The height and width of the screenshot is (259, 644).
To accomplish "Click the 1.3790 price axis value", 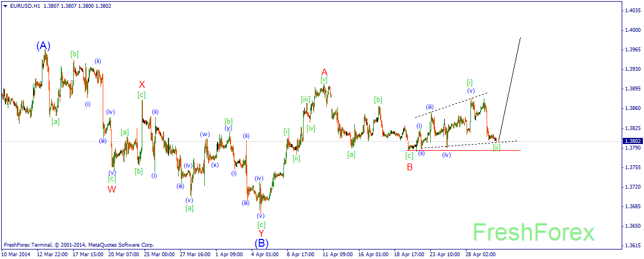I will tap(632, 147).
